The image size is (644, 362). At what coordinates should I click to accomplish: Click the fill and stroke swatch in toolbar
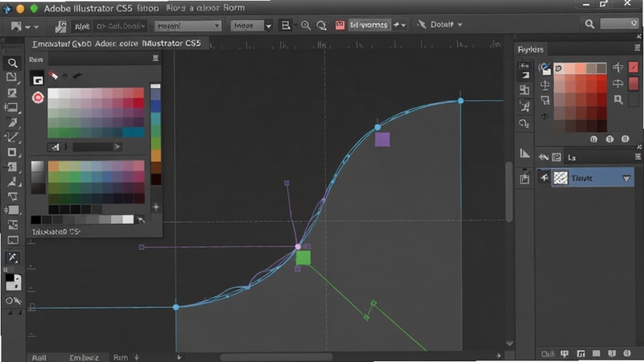coord(13,282)
